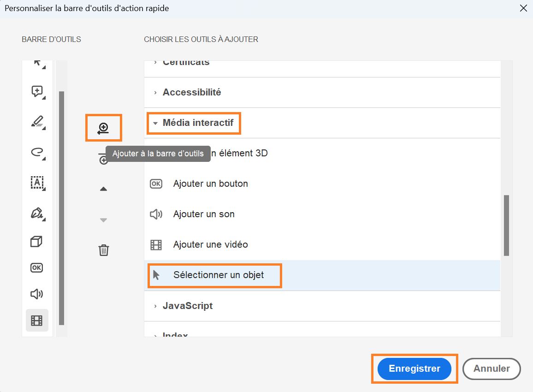Choose Ajouter un bouton from list

(x=210, y=184)
